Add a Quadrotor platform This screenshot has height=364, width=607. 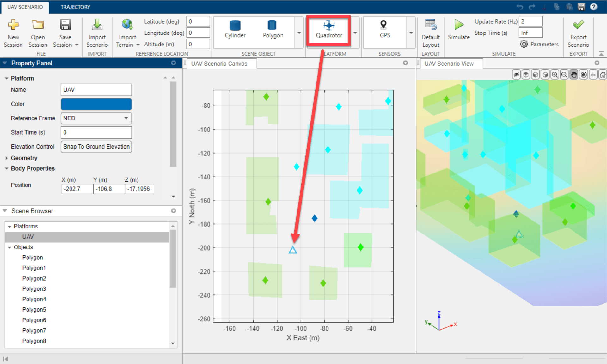pos(329,30)
